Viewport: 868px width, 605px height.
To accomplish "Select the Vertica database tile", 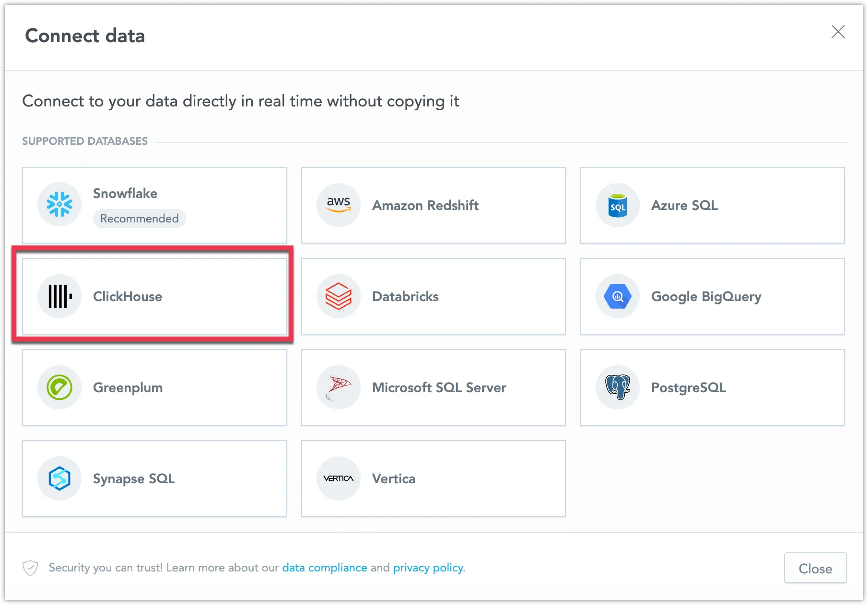I will 433,478.
